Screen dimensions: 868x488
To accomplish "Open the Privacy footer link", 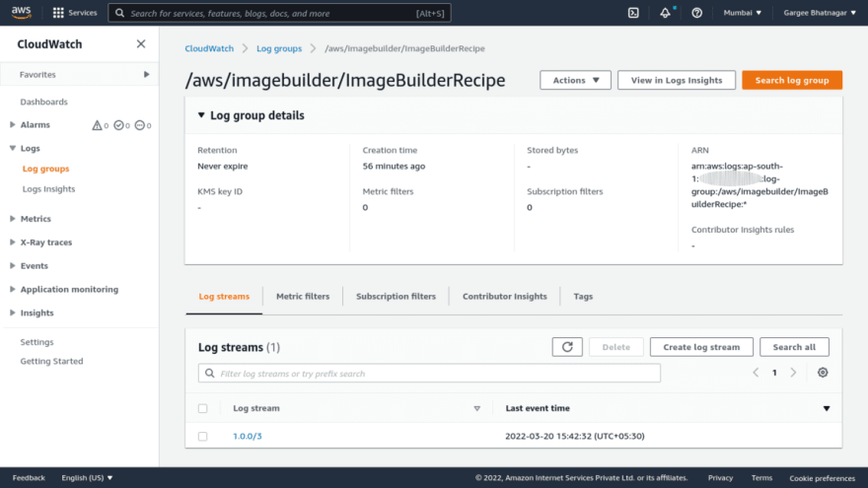I will 720,478.
